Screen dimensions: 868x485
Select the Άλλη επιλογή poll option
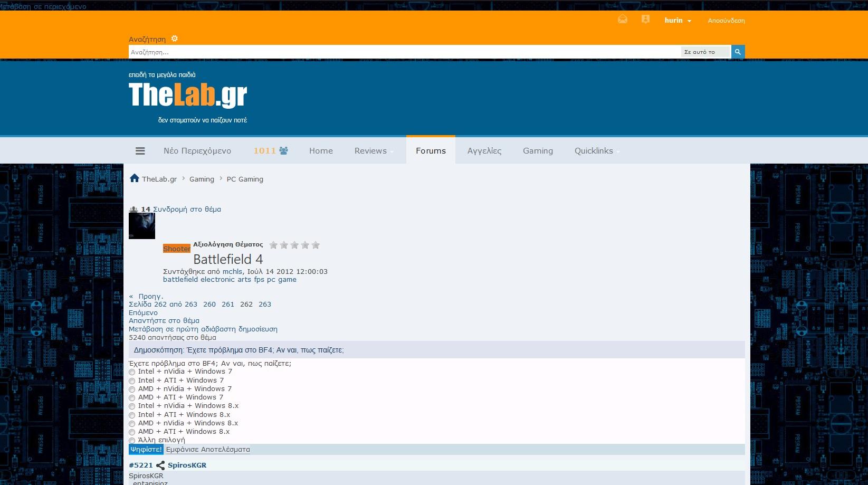pos(132,441)
